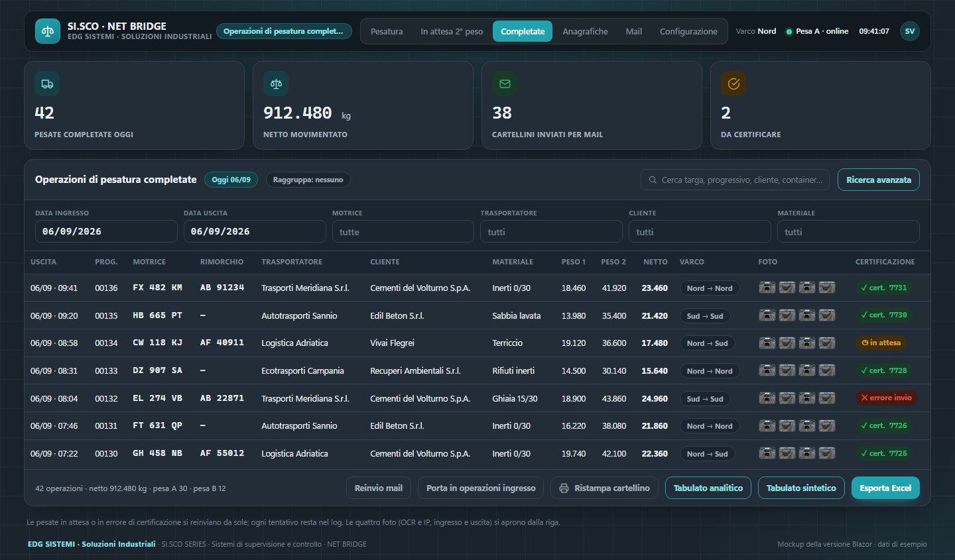Click the Data uscita date field
Viewport: 955px width, 560px height.
[255, 231]
